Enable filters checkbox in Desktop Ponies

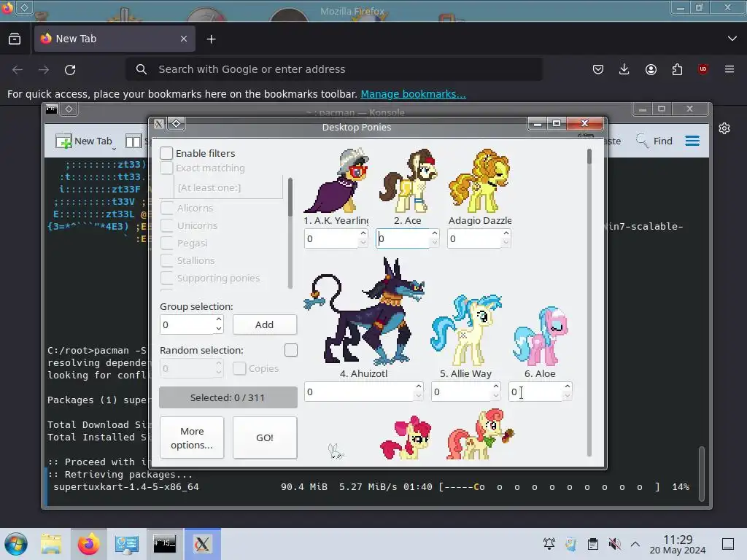[x=166, y=153]
